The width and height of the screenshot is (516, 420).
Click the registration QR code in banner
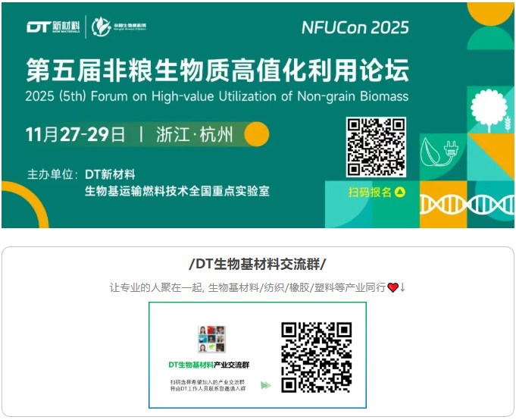[x=376, y=147]
